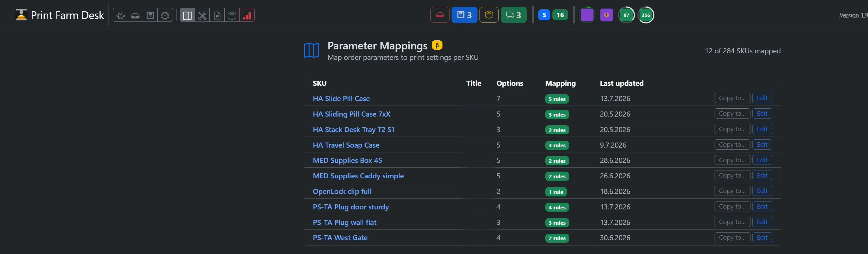This screenshot has height=254, width=868.
Task: Open the PS-TA Plug door sturdy SKU
Action: tap(351, 207)
